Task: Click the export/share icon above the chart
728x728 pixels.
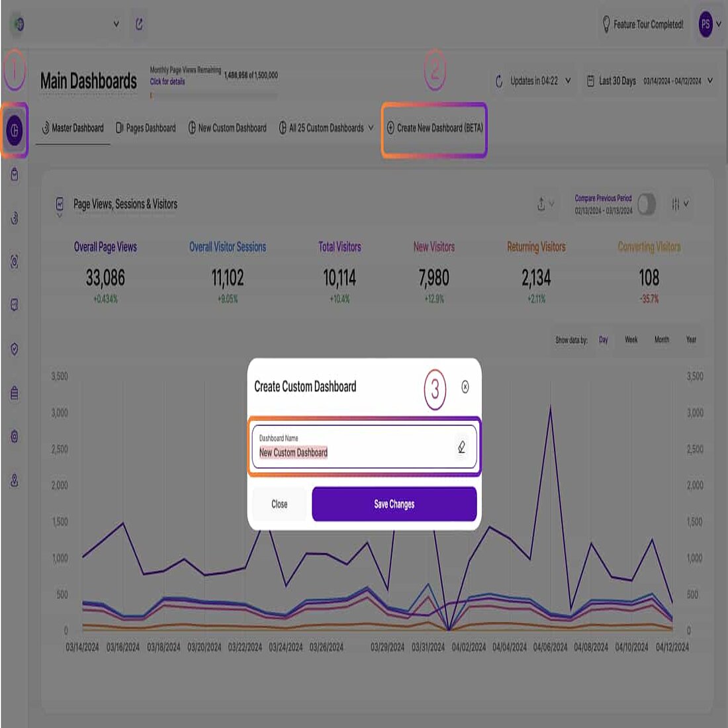Action: coord(543,205)
